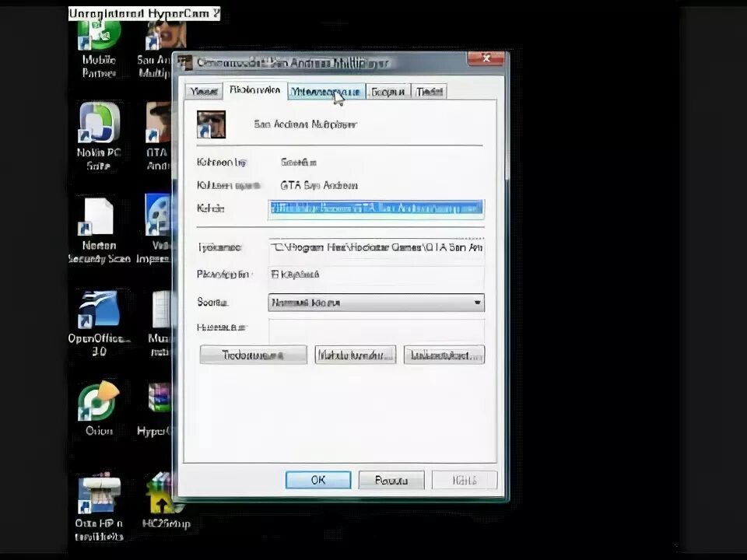Select the film-reel video app desktop icon
The height and width of the screenshot is (560, 747).
click(x=156, y=229)
